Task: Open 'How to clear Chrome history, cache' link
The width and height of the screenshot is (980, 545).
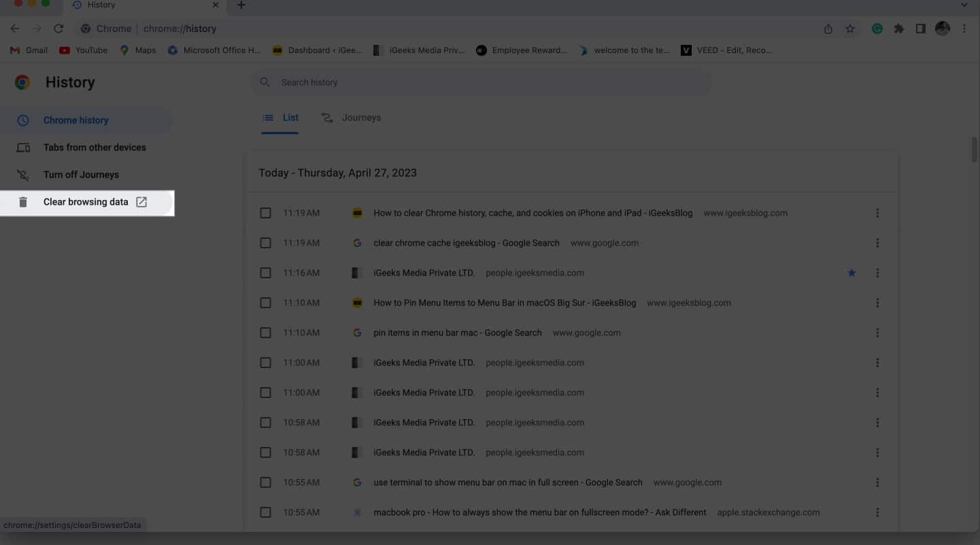Action: click(x=533, y=213)
